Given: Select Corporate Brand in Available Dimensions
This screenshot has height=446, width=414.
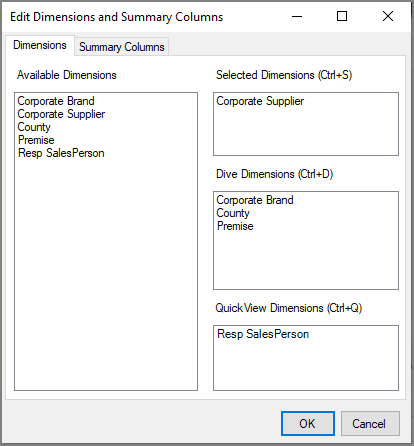Looking at the screenshot, I should (x=56, y=101).
